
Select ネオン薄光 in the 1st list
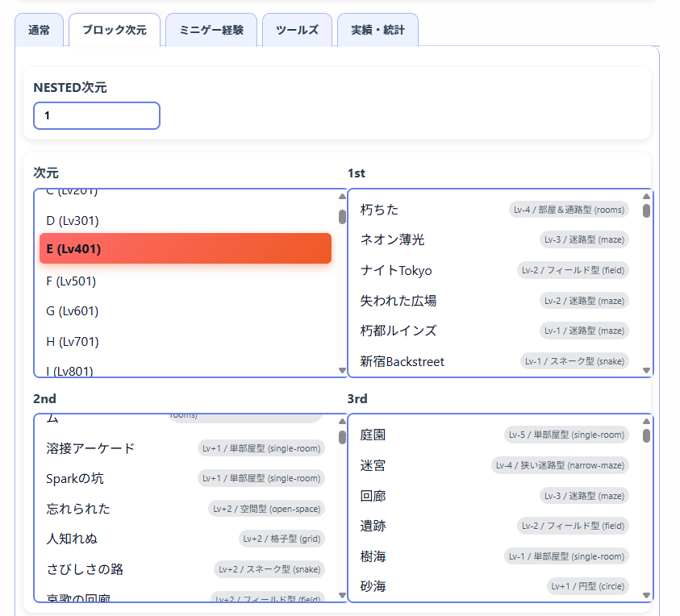(494, 239)
